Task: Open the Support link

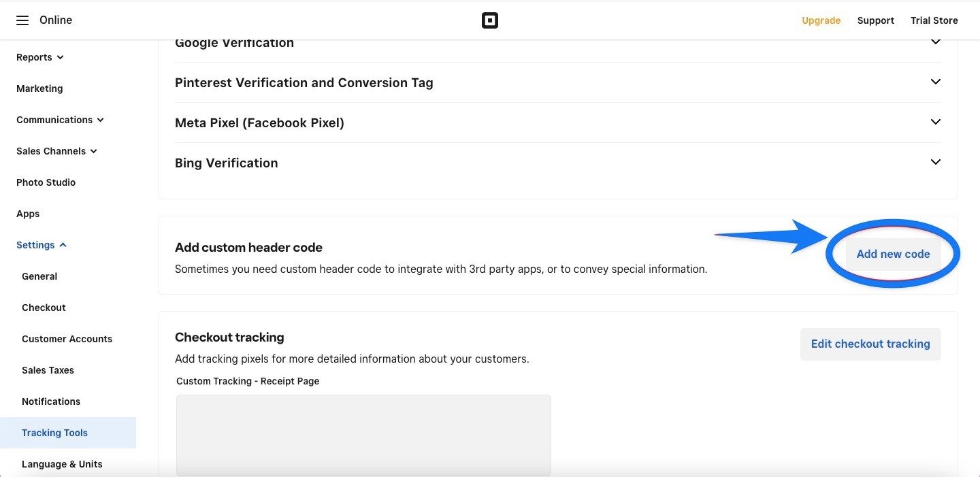Action: pos(876,20)
